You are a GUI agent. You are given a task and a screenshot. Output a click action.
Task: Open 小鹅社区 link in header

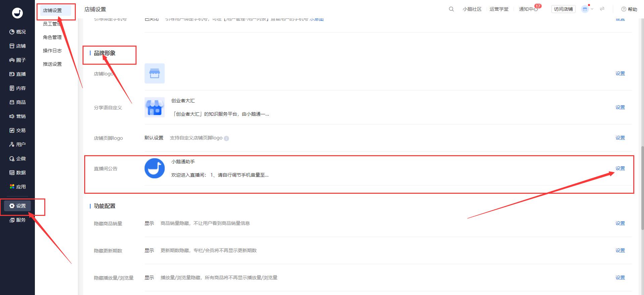point(472,9)
